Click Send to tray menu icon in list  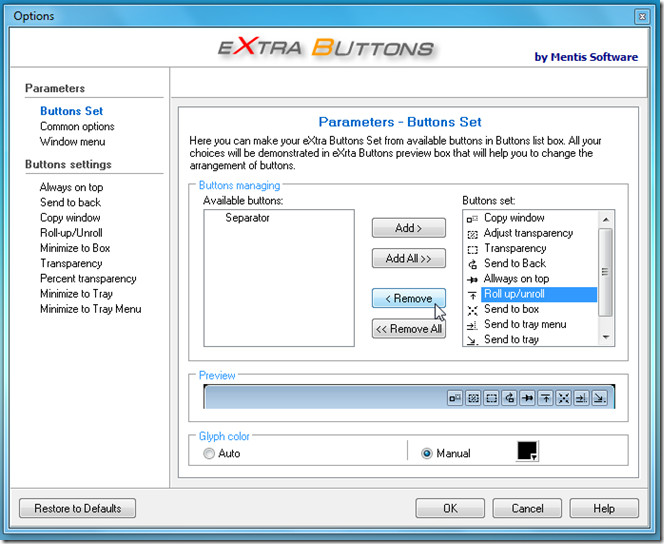tap(472, 326)
